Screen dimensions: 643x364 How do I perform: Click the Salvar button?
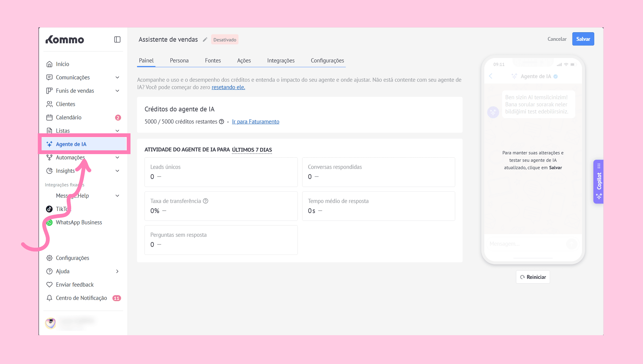tap(583, 39)
